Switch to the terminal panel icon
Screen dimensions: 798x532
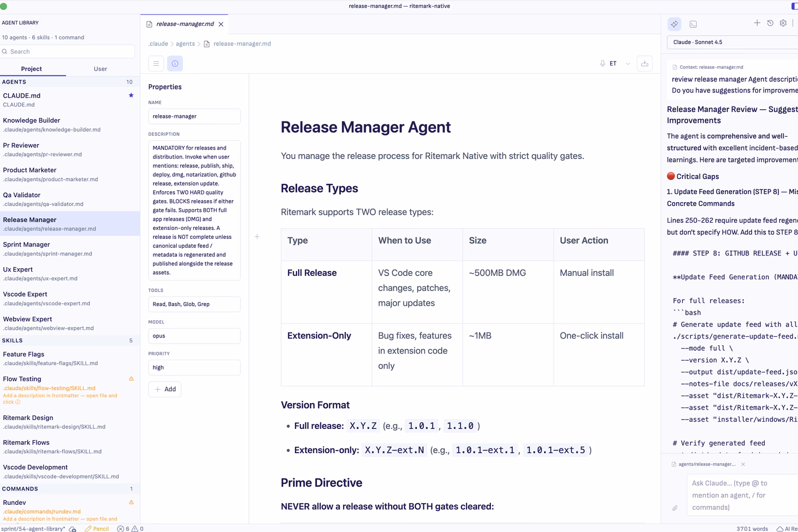click(693, 24)
